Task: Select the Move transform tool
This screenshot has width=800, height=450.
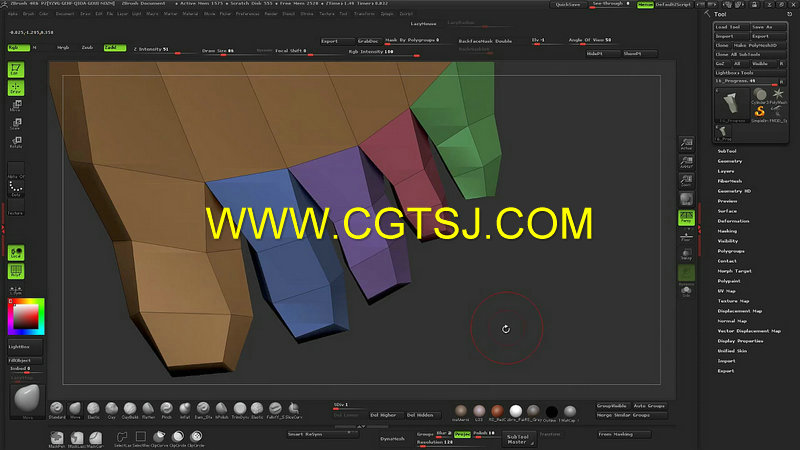Action: [16, 106]
